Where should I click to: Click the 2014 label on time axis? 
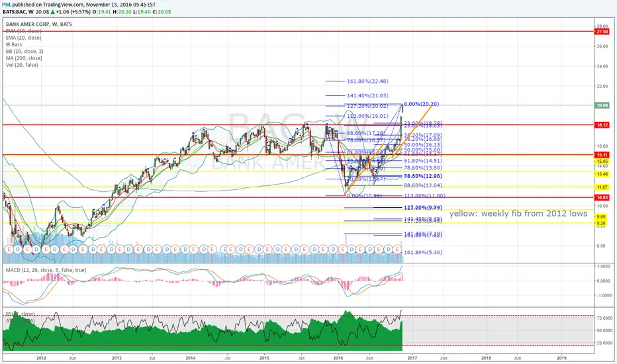tap(191, 358)
